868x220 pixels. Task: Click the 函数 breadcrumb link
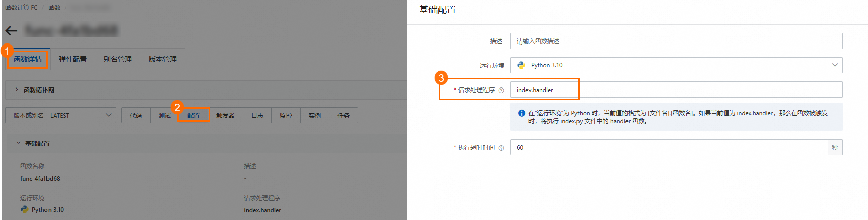tap(54, 8)
